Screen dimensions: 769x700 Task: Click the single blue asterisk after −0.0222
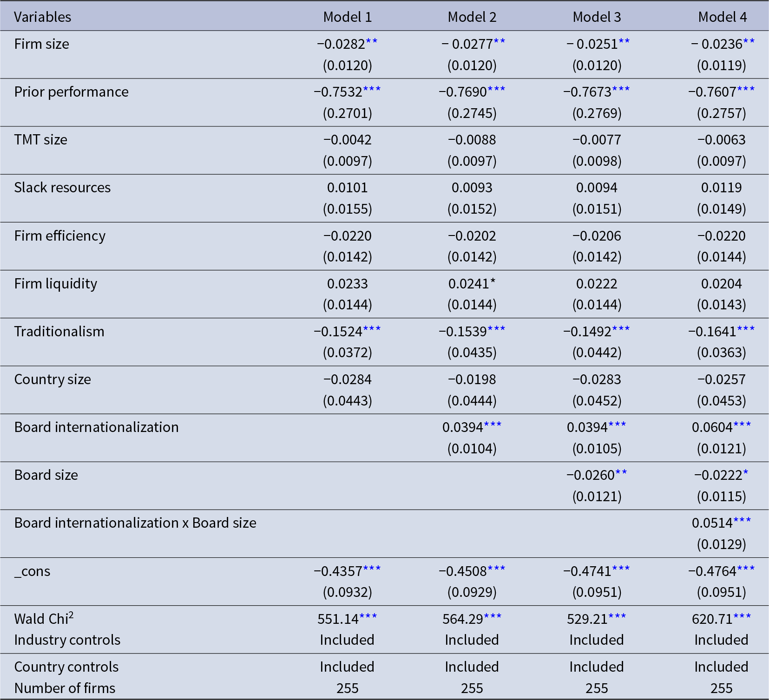746,474
